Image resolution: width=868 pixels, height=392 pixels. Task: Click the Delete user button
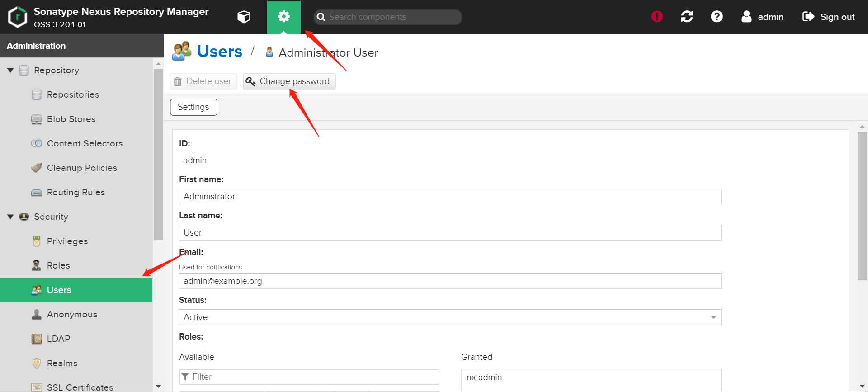203,81
